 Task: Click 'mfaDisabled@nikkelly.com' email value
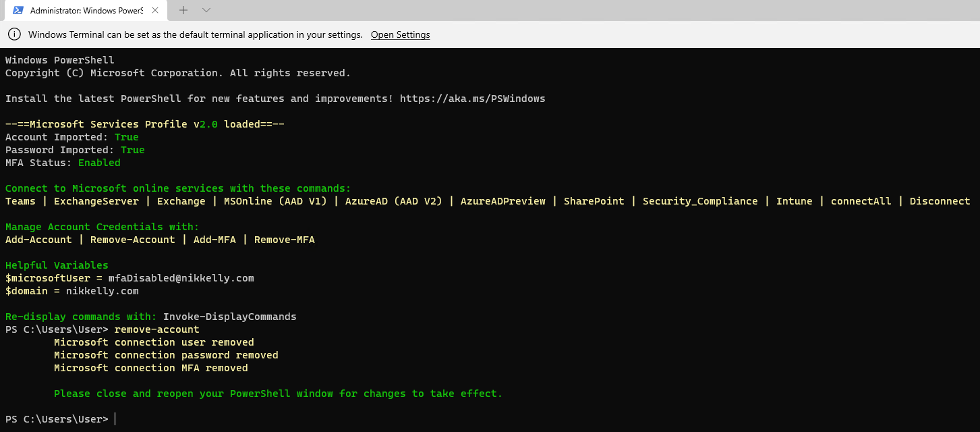[181, 278]
